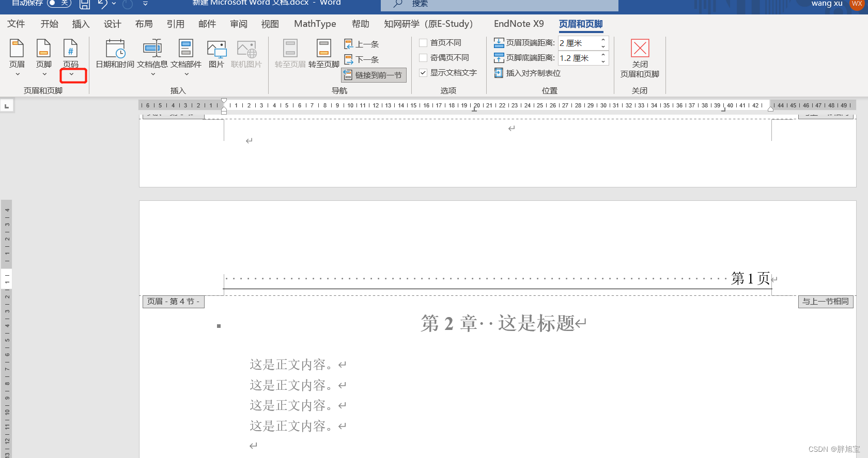
Task: Open Document Parts (文档部件) icon
Action: pos(186,49)
